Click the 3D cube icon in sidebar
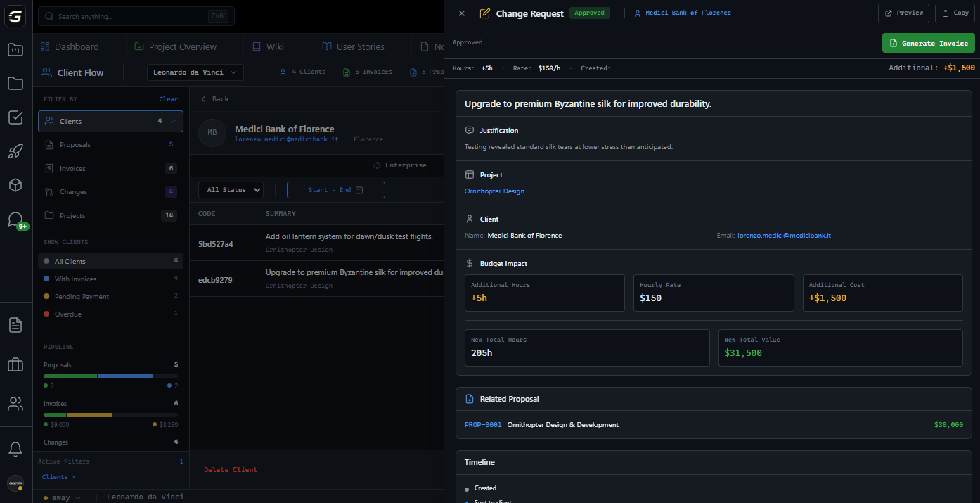This screenshot has width=980, height=503. pyautogui.click(x=15, y=185)
